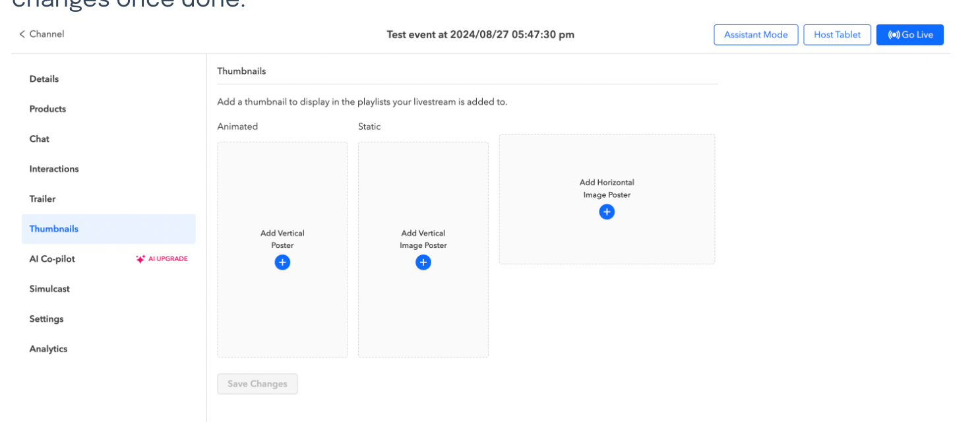980x422 pixels.
Task: Open the Details section
Action: pyautogui.click(x=44, y=78)
